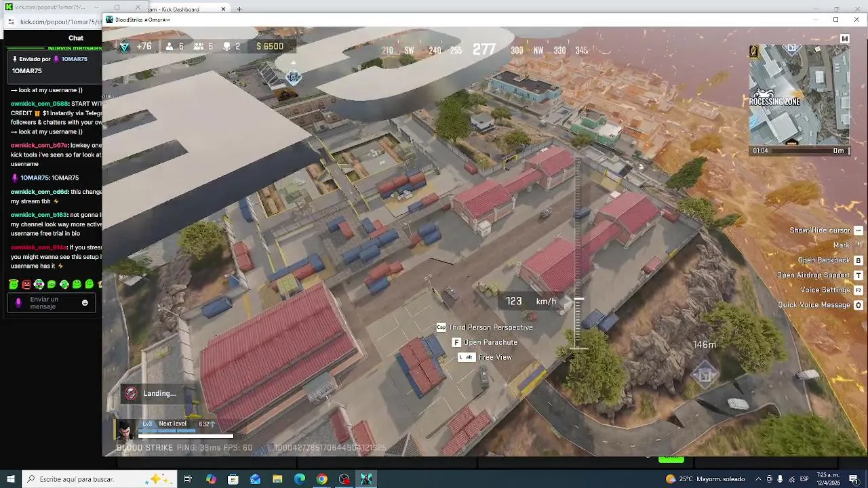Click the ownkick_com_b67e chat username
This screenshot has width=868, height=488.
[x=39, y=146]
